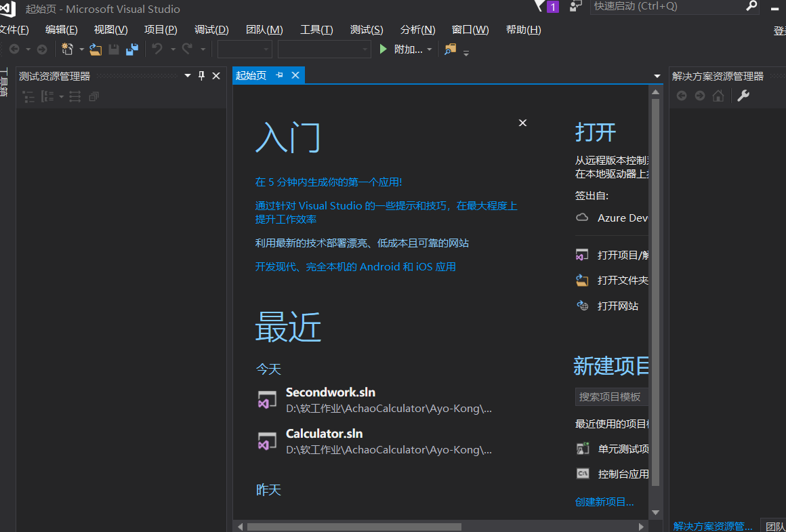Click link 利用最新的技术部署漂亮、低成本且可靠的网站
Screen dimensions: 786x532
(362, 243)
